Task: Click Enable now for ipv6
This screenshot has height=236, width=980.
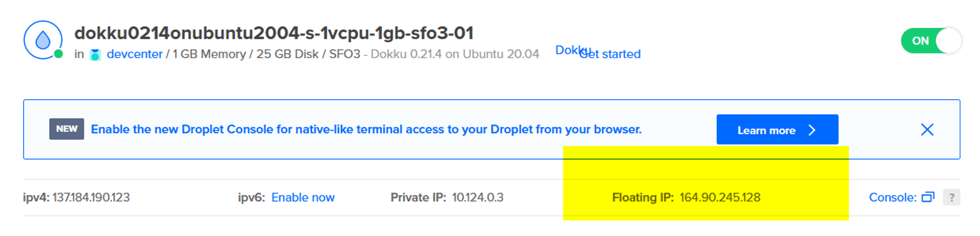Action: click(x=303, y=198)
